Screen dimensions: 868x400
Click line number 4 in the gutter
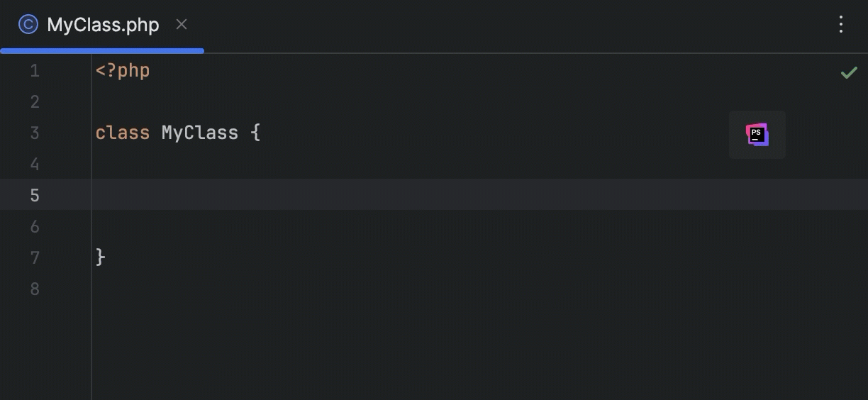[x=35, y=165]
